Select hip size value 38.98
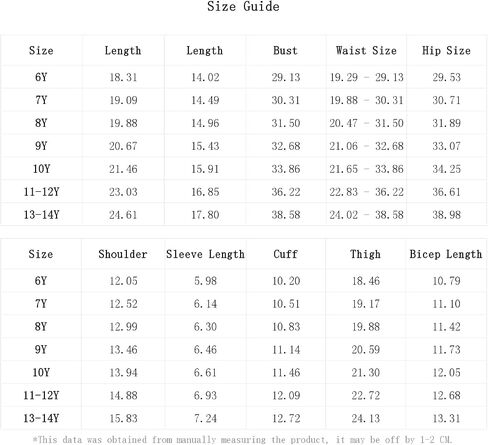Screen dimensions: 488x445 coord(447,215)
